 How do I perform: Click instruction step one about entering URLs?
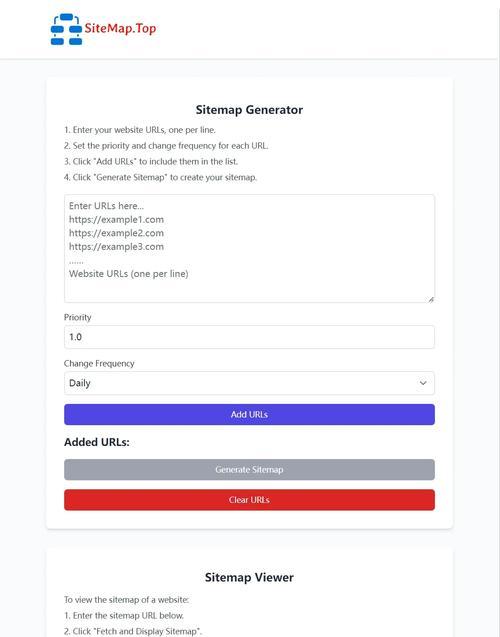(x=140, y=130)
